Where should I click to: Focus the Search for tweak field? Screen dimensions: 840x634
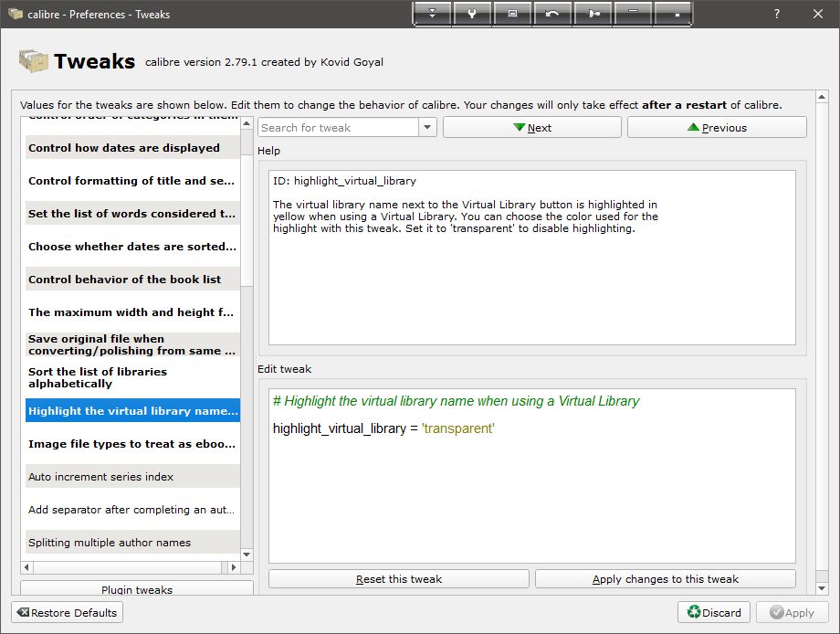click(339, 128)
